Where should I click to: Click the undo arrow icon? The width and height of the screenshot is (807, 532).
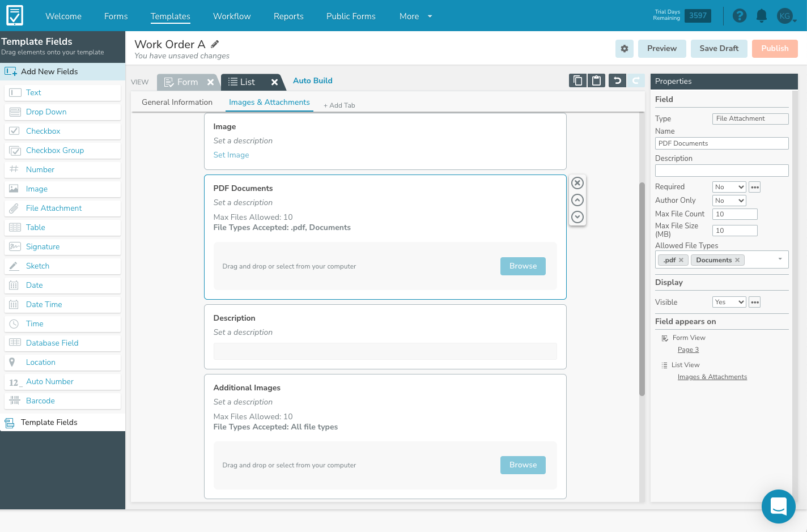point(617,81)
